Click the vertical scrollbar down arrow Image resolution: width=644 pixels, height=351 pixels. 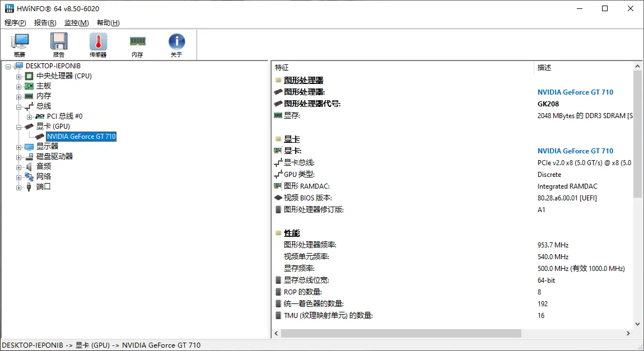click(637, 324)
